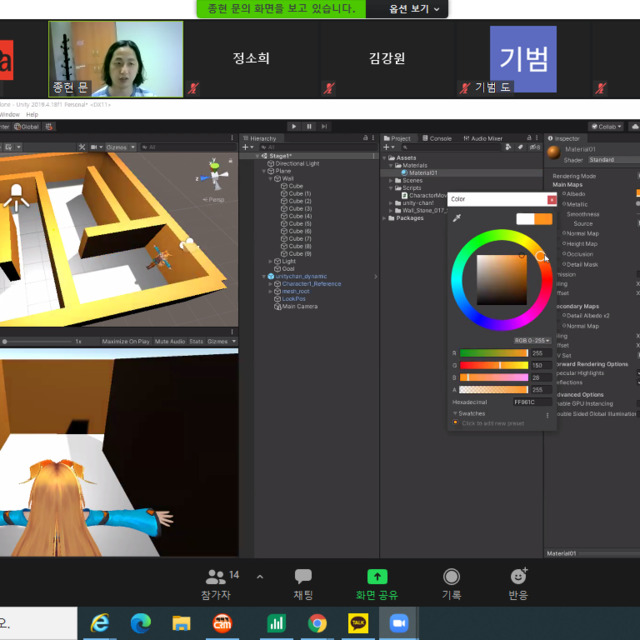Select the Hierarchy tab
The height and width of the screenshot is (640, 640).
[260, 138]
